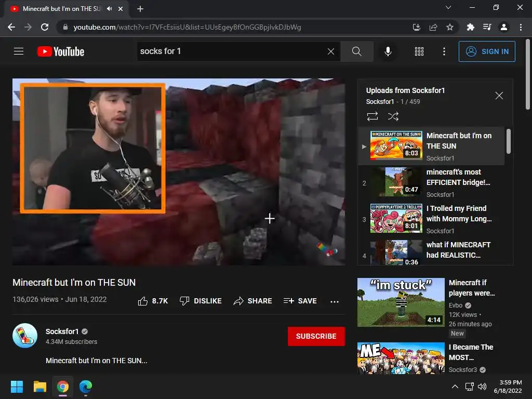The width and height of the screenshot is (532, 399).
Task: Open YouTube settings three-dot menu
Action: [x=444, y=51]
